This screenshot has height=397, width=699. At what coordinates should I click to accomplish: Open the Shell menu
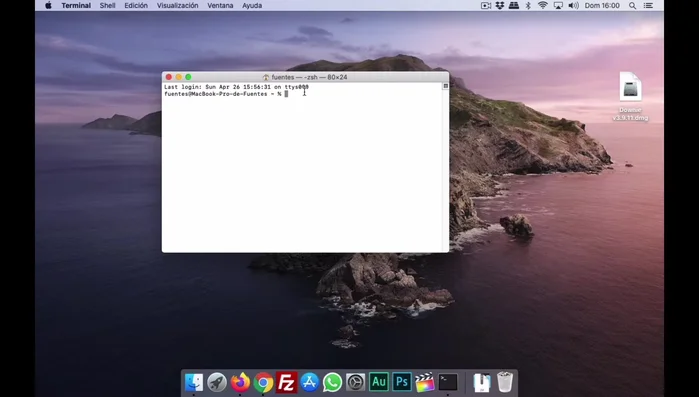coord(107,5)
